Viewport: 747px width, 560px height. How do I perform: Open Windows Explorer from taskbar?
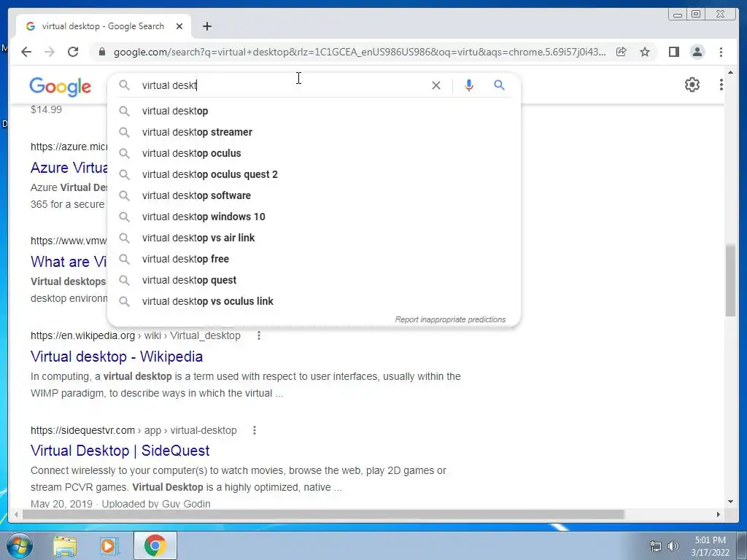(65, 545)
